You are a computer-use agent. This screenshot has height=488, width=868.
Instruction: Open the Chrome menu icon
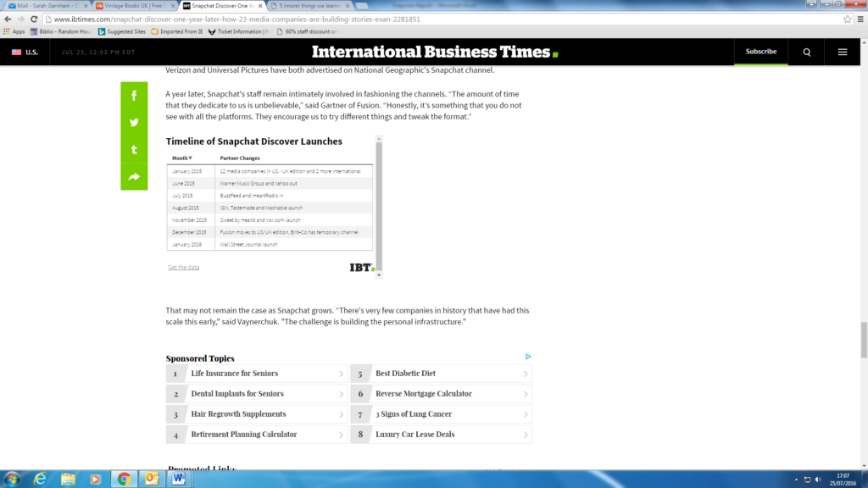coord(860,19)
